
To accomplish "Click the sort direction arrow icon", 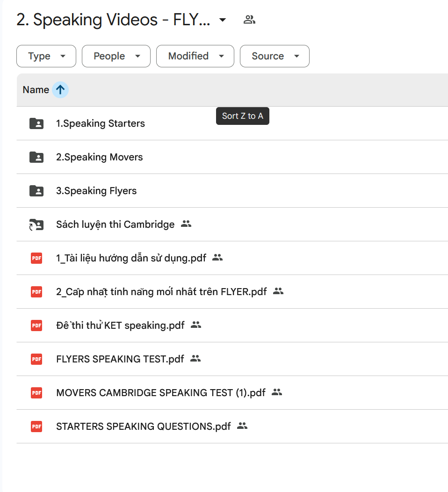I will pyautogui.click(x=60, y=90).
